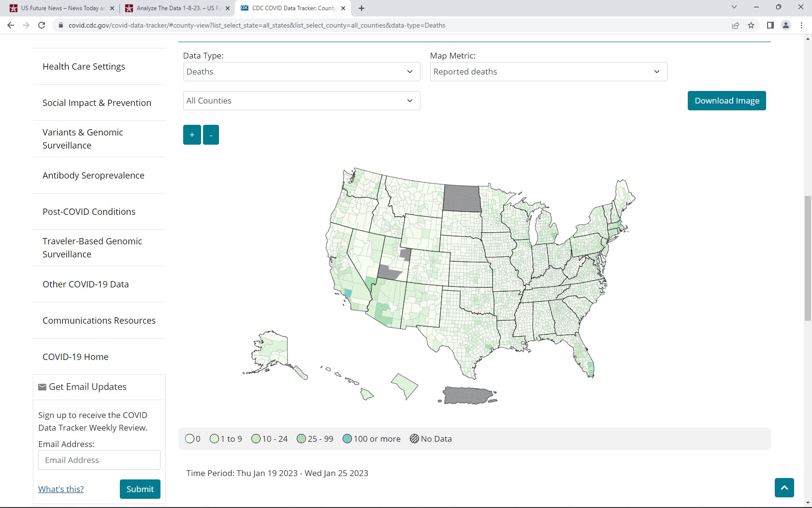Image resolution: width=812 pixels, height=508 pixels.
Task: Open the browser side panel icon
Action: [770, 25]
